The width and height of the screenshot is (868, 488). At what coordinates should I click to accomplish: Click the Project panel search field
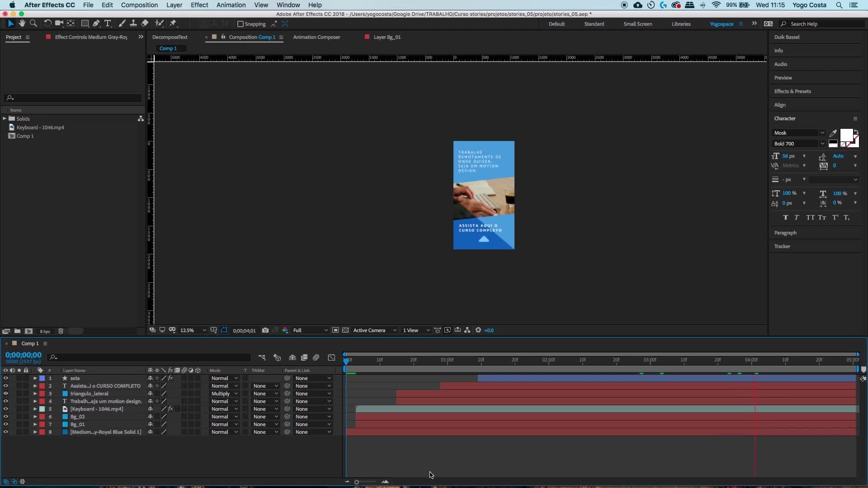point(73,98)
